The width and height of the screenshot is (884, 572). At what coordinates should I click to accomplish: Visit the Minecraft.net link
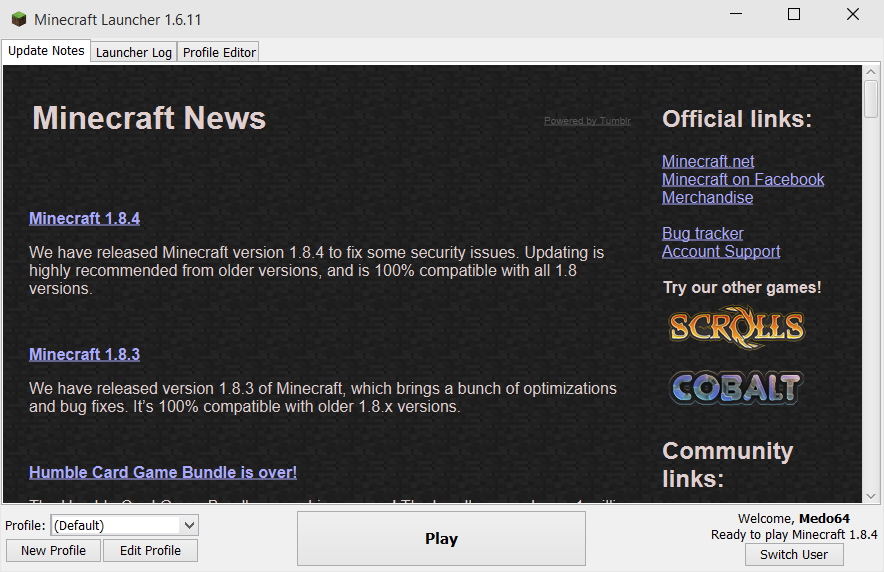(x=708, y=161)
